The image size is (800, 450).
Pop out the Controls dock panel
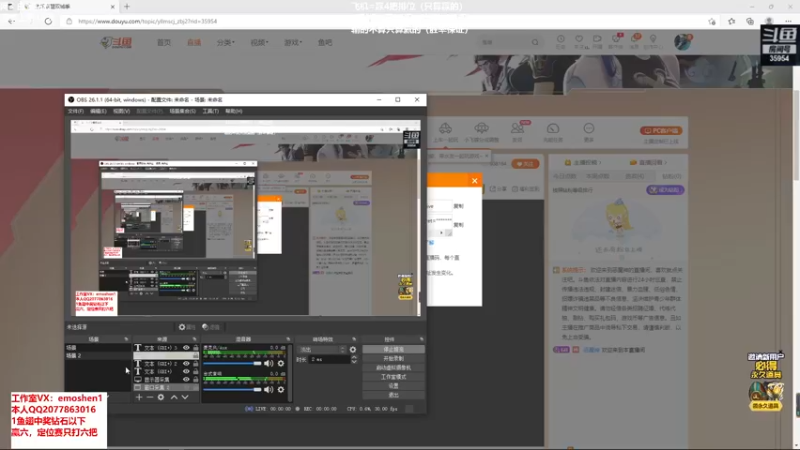[421, 339]
